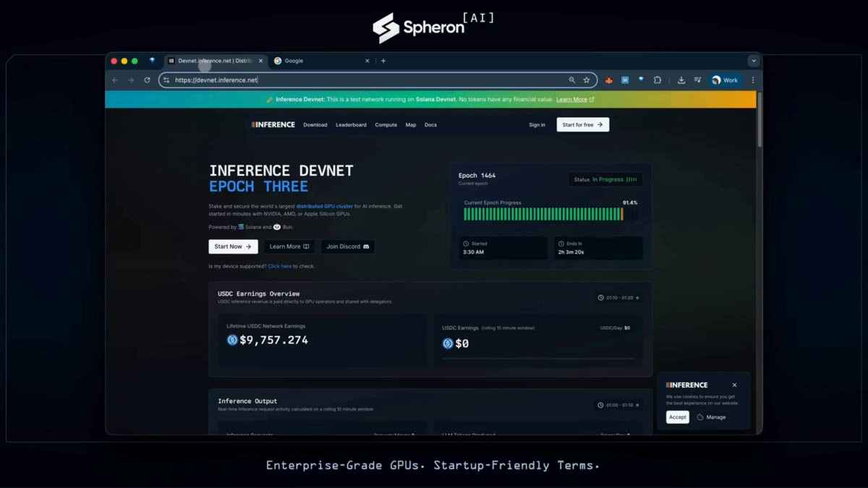This screenshot has width=868, height=488.
Task: Click the Join Discord button
Action: (x=348, y=247)
